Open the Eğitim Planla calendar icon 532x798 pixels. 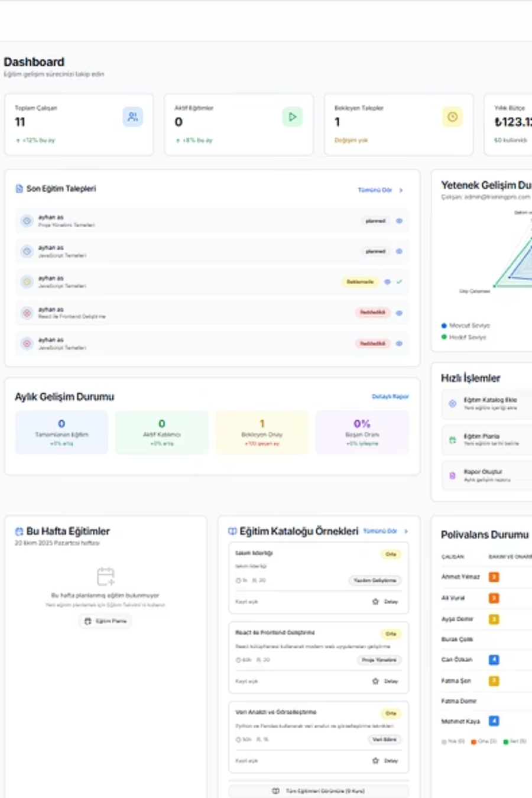pos(451,440)
